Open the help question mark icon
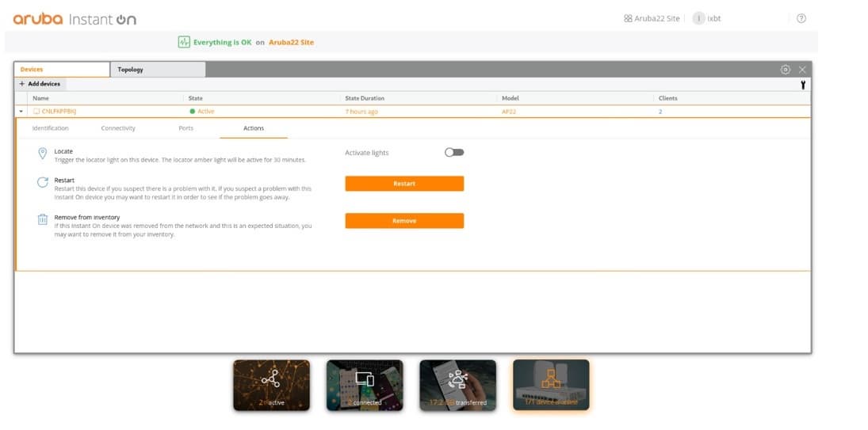The image size is (868, 430). pos(801,18)
